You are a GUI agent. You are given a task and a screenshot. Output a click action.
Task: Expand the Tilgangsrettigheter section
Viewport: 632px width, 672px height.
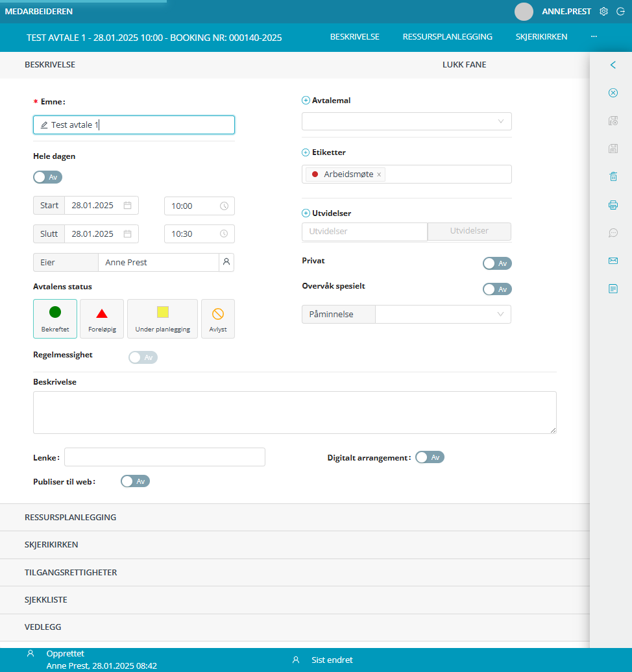click(71, 573)
